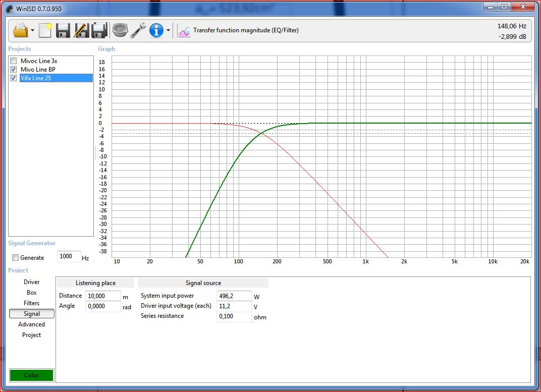This screenshot has width=541, height=392.
Task: Uncheck the Mivo Line BP project checkbox
Action: (x=14, y=69)
